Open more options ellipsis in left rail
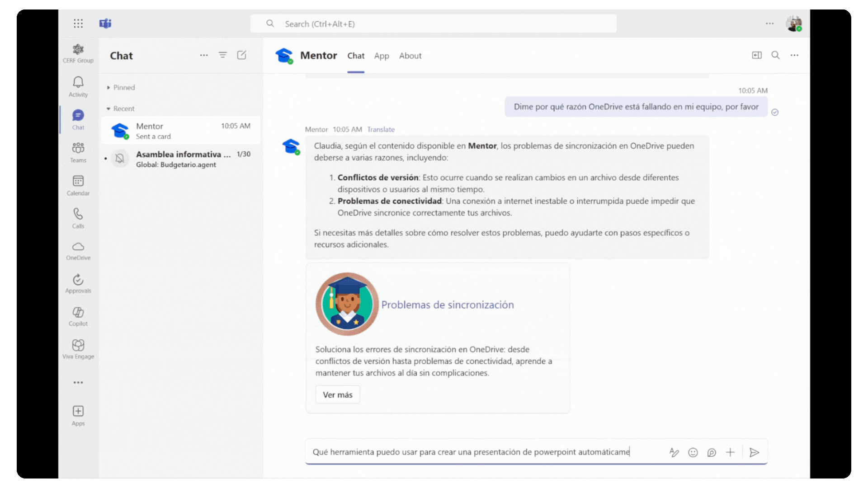 (78, 383)
